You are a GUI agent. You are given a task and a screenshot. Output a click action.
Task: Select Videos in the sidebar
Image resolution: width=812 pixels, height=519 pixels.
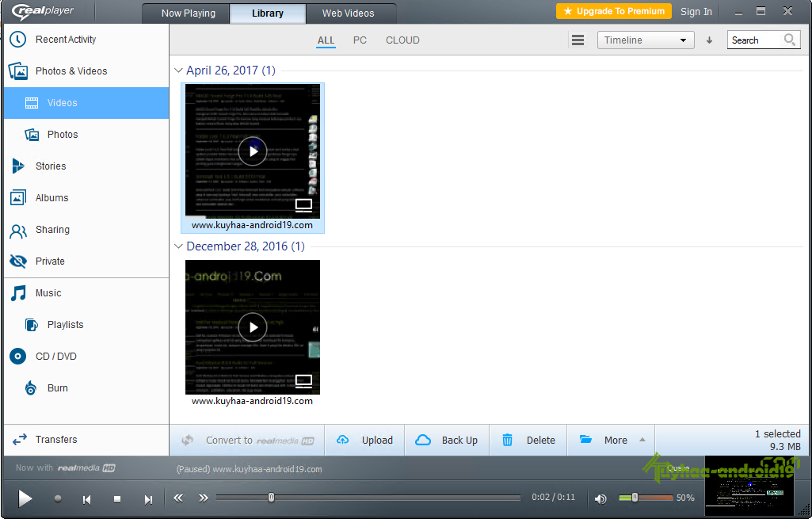[x=86, y=102]
